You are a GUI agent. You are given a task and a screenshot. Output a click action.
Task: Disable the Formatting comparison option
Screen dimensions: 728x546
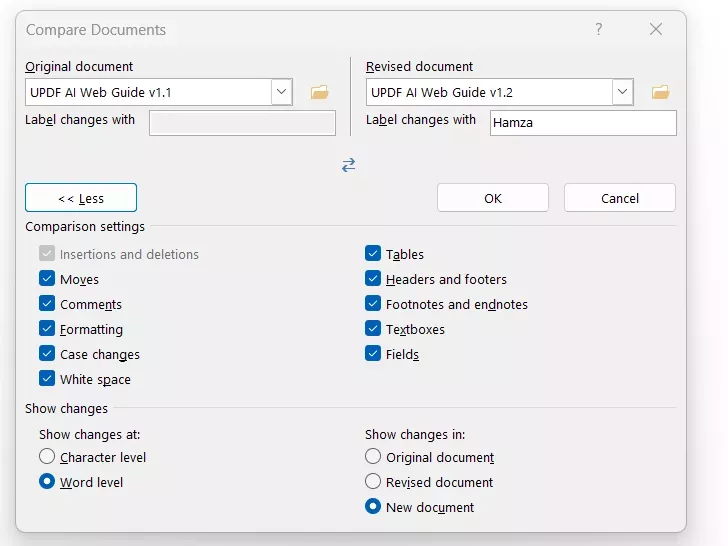47,330
